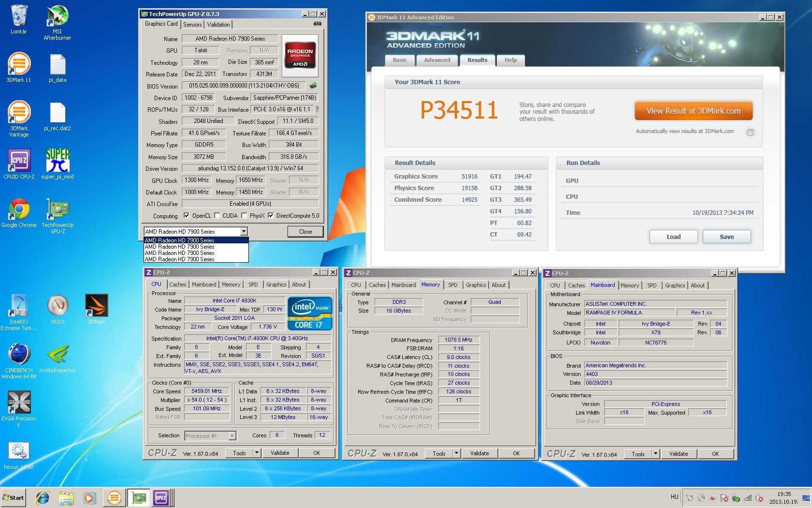Click Validate in the CPU-Z CPU window
This screenshot has width=812, height=508.
coord(280,453)
